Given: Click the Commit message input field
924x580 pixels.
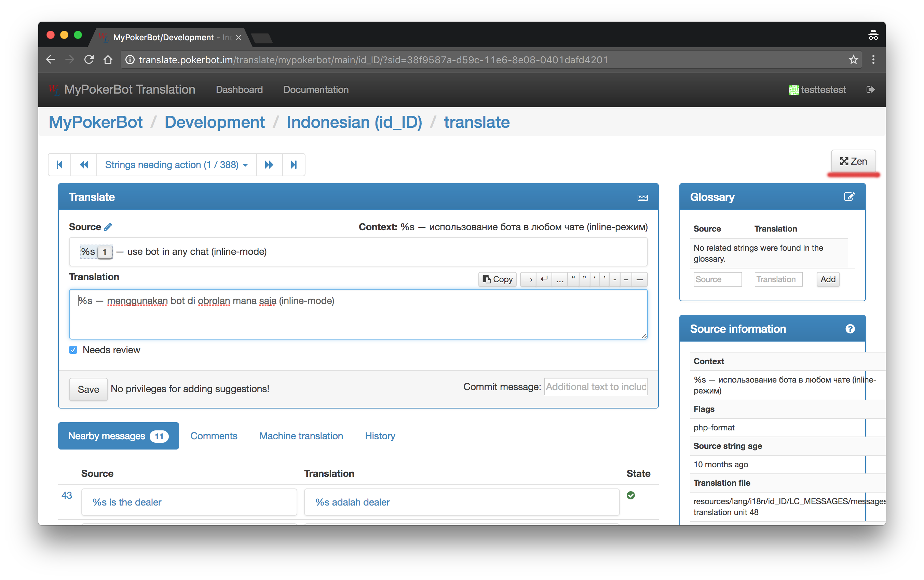Looking at the screenshot, I should (x=596, y=387).
